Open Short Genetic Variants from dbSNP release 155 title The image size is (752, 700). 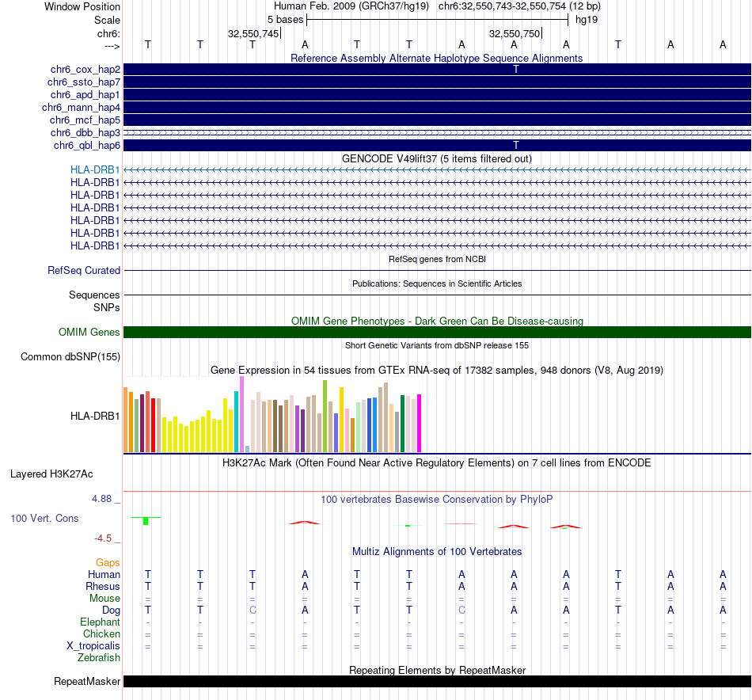coord(437,345)
